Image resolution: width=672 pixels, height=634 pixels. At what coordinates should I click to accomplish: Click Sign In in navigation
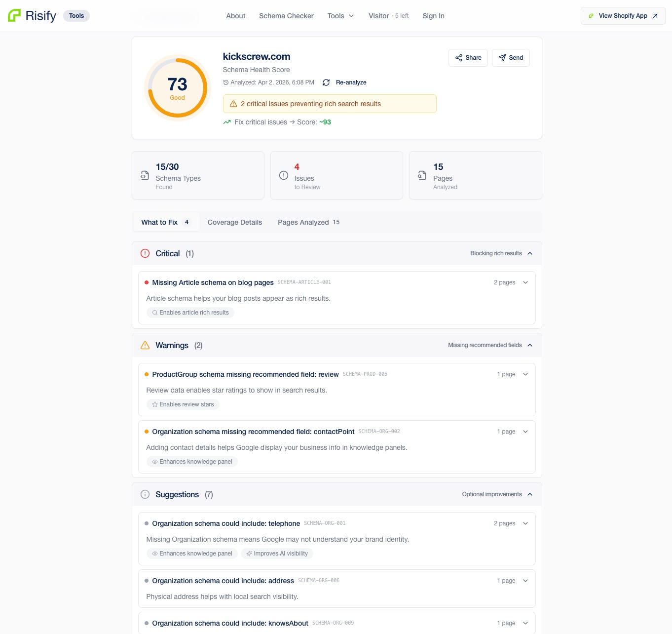click(433, 16)
